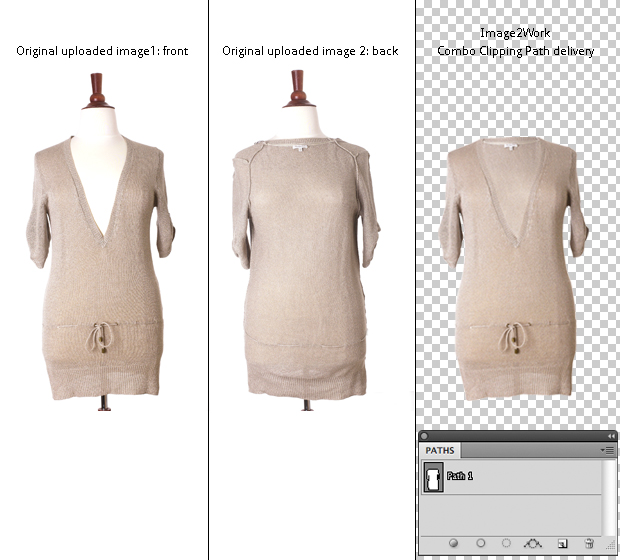The height and width of the screenshot is (560, 620).
Task: Switch to the PATHS tab
Action: point(440,450)
